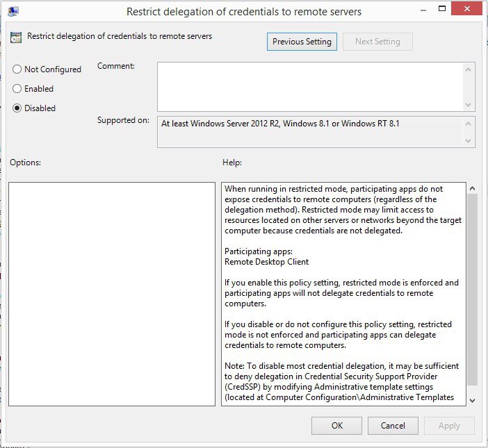Click 'If you disable or do not configure' paragraph
This screenshot has height=448, width=488.
tap(338, 335)
